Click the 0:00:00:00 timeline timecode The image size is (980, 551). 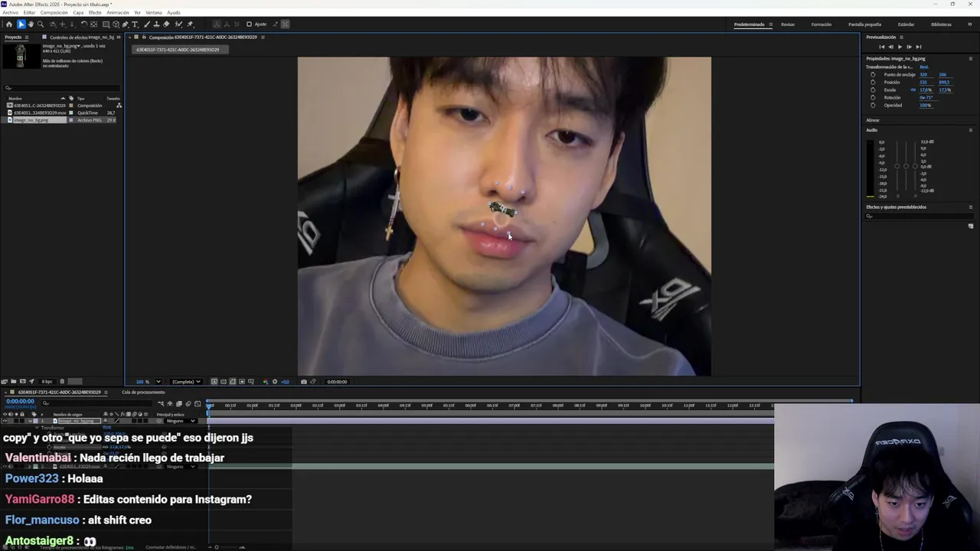pos(21,401)
